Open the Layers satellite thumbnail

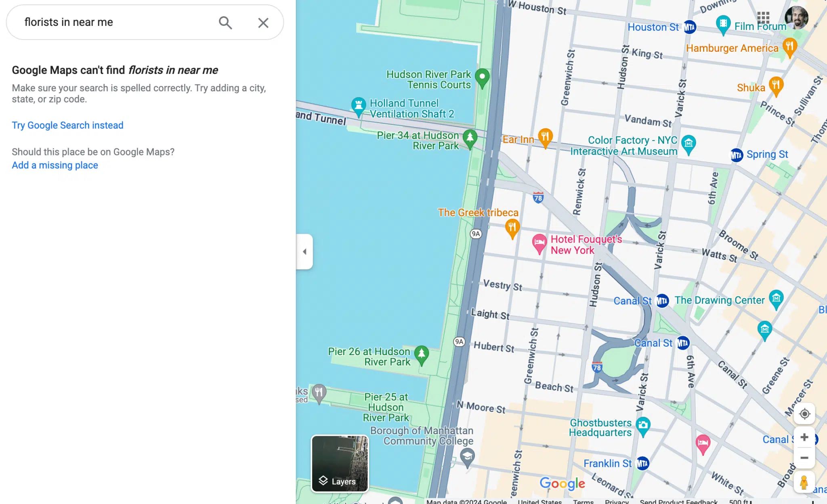[x=340, y=464]
